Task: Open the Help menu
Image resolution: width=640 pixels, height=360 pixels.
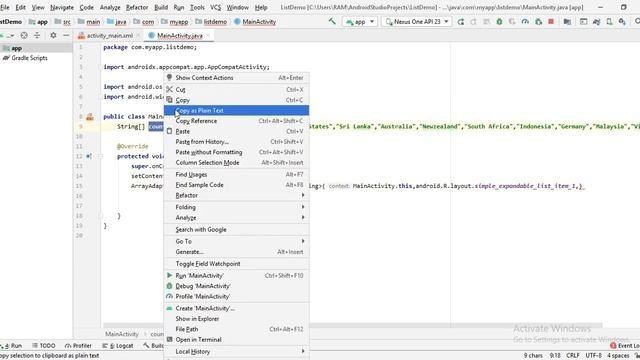Action: 261,7
